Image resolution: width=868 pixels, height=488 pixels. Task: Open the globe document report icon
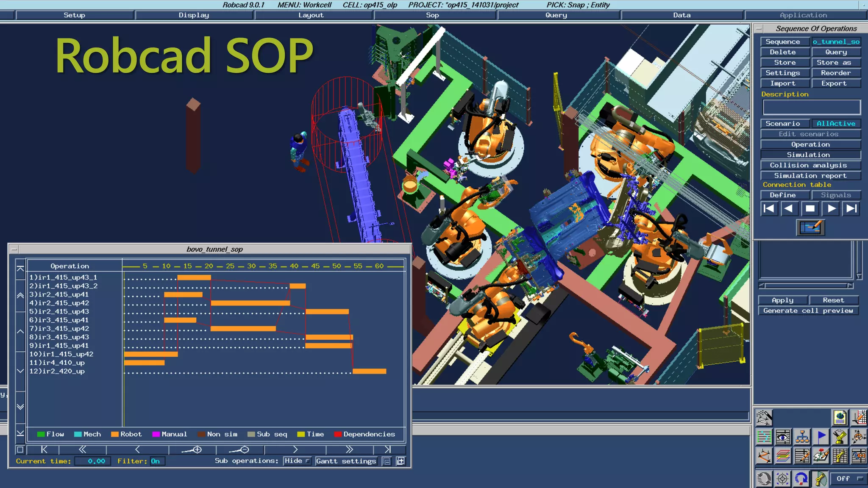coord(840,418)
